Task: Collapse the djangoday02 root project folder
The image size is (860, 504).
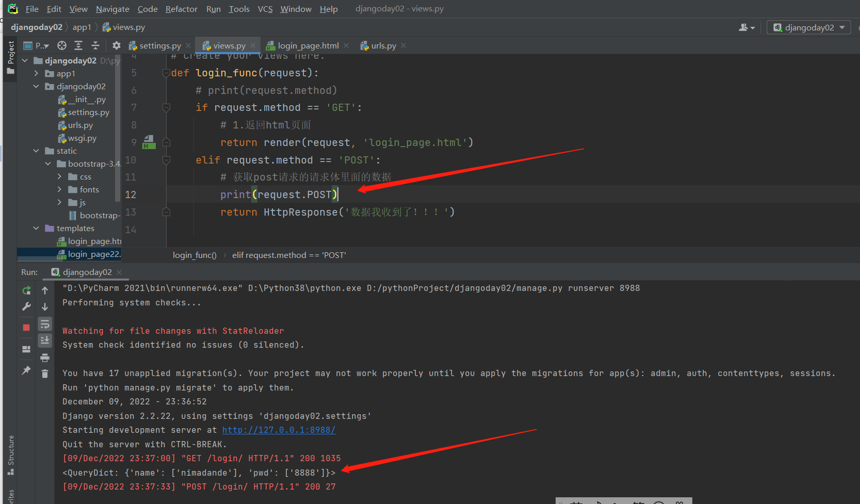Action: (x=25, y=60)
